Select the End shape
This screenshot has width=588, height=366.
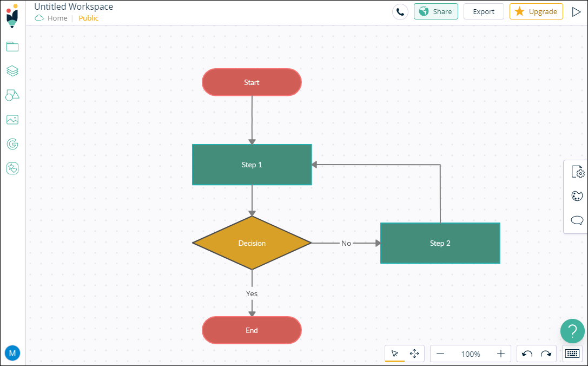tap(252, 330)
